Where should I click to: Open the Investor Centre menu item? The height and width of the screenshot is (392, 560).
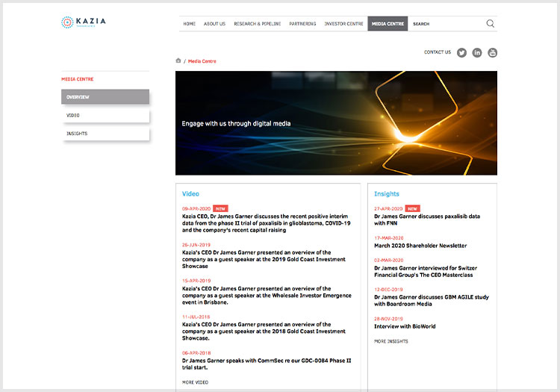point(343,24)
